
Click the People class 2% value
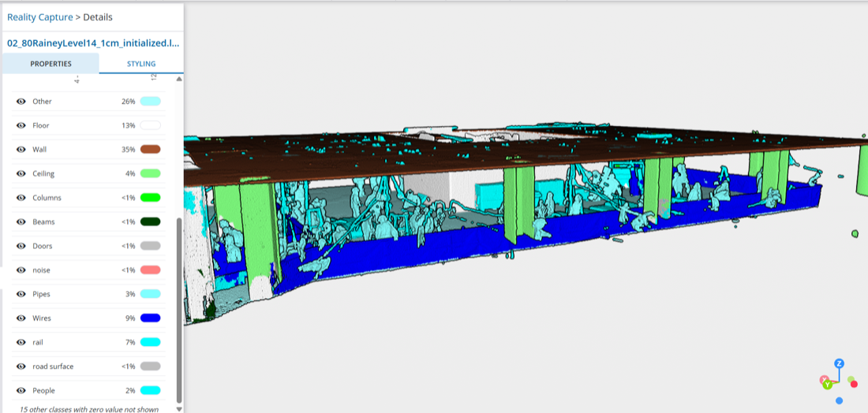point(130,390)
